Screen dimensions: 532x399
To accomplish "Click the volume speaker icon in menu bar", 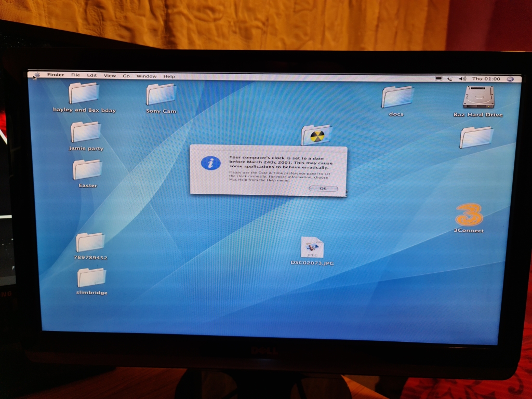I will [x=462, y=79].
